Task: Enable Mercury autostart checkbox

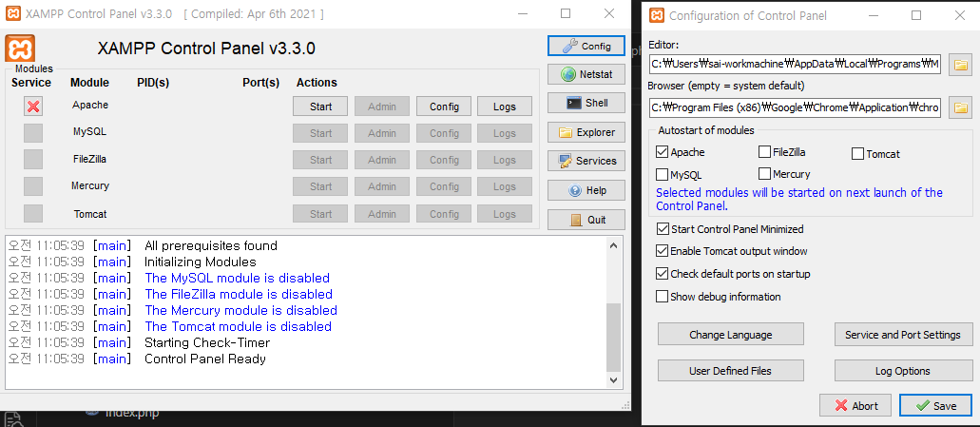Action: [x=764, y=174]
